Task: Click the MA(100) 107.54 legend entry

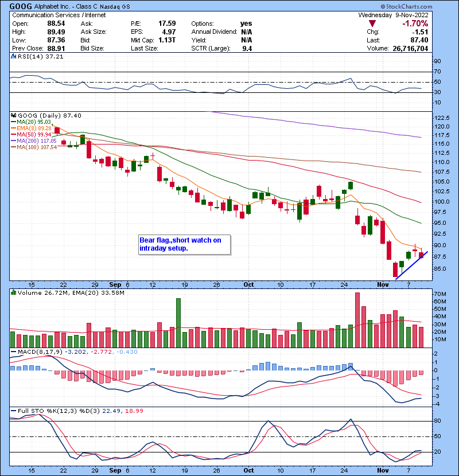Action: tap(34, 147)
